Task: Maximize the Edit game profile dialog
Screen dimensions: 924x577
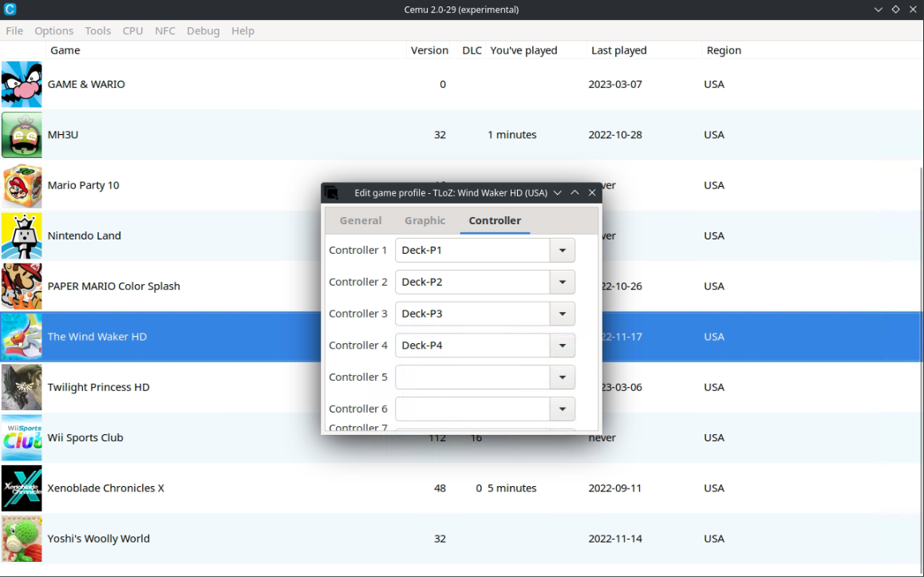Action: 575,192
